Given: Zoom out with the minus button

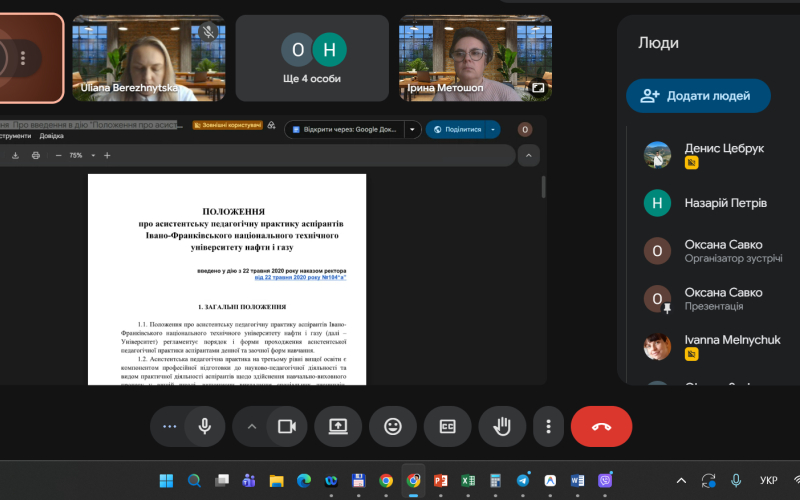Looking at the screenshot, I should [x=58, y=156].
